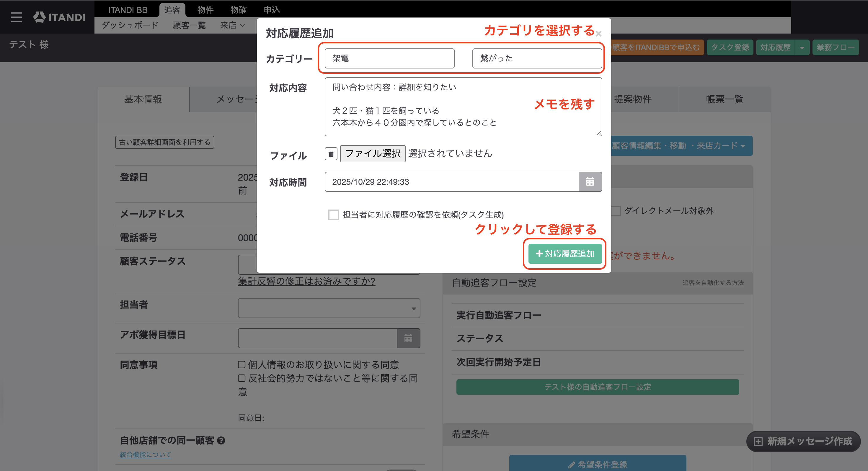Close the 対応履歴追加 dialog
The image size is (868, 471).
598,34
